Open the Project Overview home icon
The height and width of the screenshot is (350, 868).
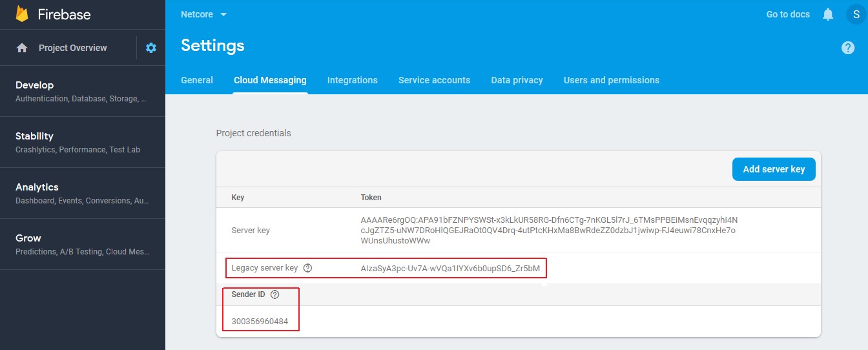[22, 48]
